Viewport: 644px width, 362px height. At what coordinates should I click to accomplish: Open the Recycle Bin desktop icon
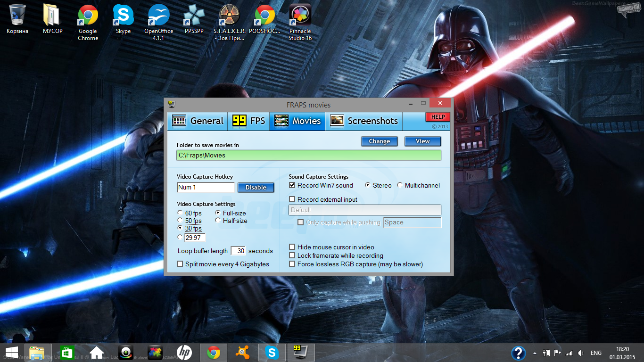coord(17,16)
